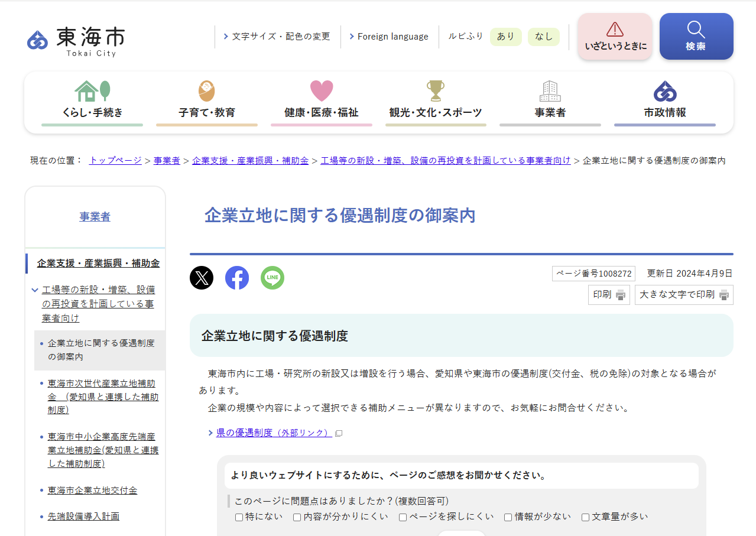The width and height of the screenshot is (756, 536).
Task: Open the search magnifier button
Action: (696, 37)
